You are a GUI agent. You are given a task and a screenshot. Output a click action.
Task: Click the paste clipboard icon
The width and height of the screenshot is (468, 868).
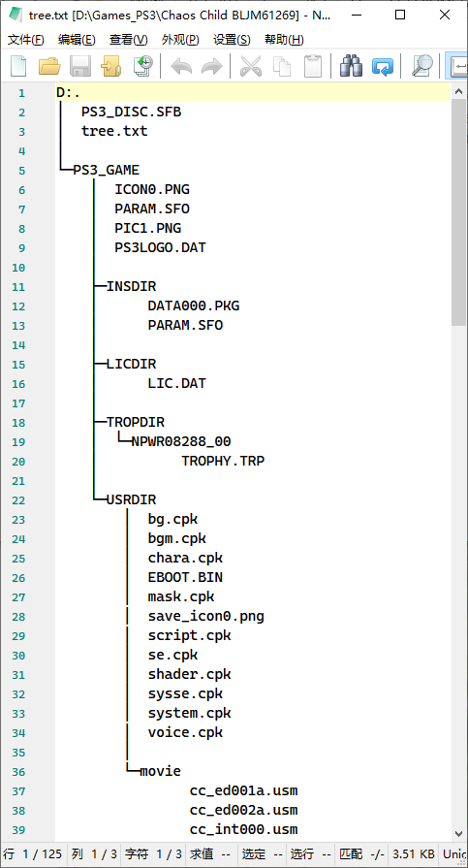pos(313,66)
